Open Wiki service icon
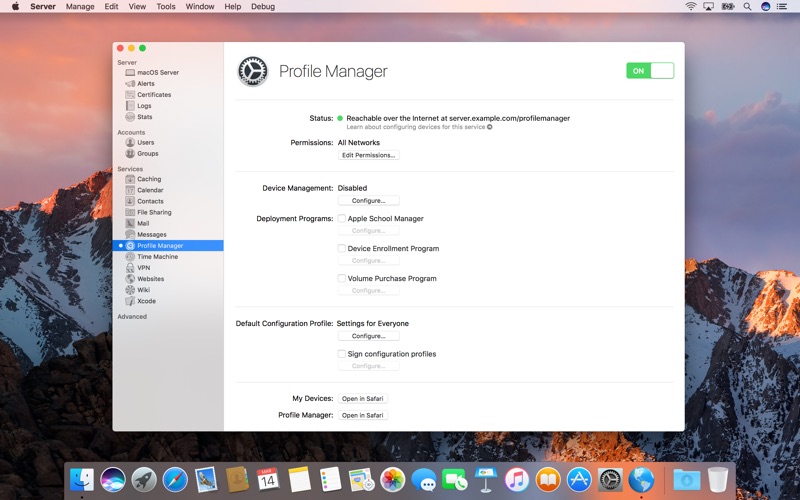 130,290
